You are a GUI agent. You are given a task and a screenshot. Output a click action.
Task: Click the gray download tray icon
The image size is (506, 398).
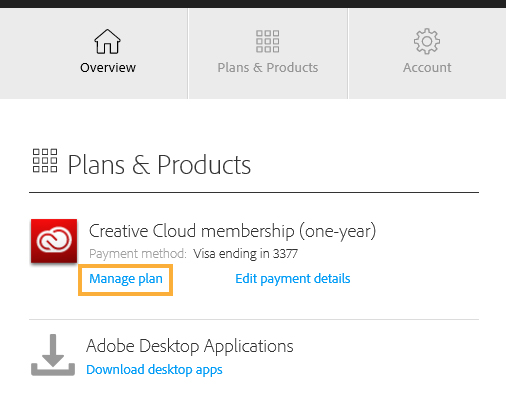(x=53, y=355)
